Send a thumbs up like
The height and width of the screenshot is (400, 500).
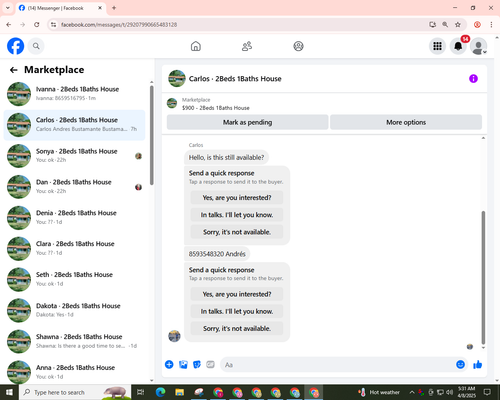pyautogui.click(x=478, y=365)
